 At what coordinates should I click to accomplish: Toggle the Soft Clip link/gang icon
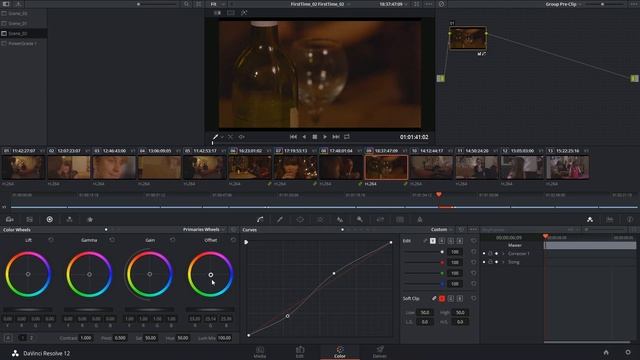point(434,299)
